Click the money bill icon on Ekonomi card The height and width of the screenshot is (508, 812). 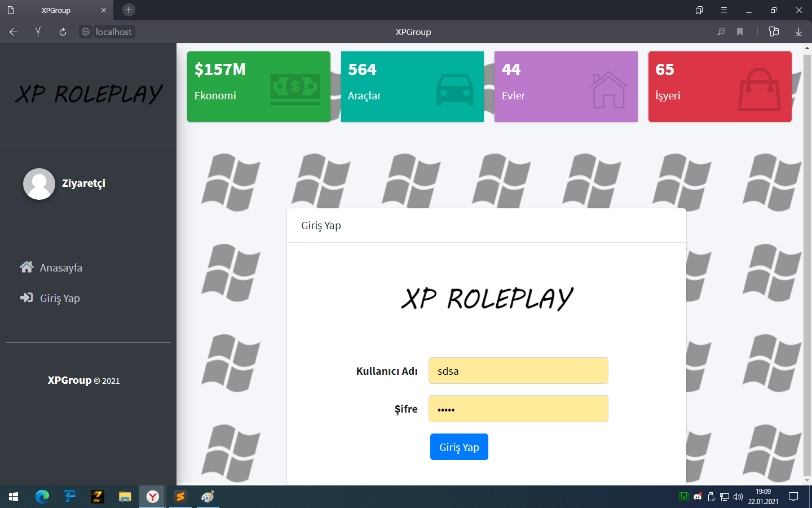click(x=295, y=89)
